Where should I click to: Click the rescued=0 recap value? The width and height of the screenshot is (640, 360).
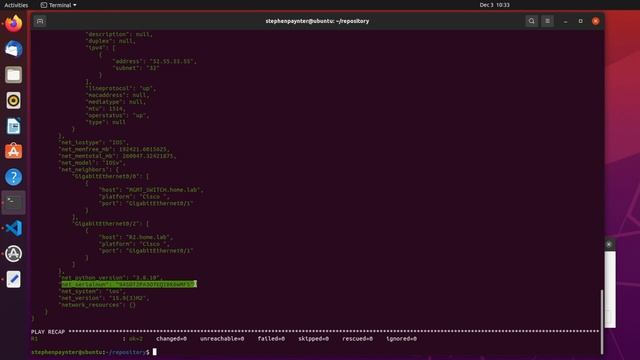point(358,339)
